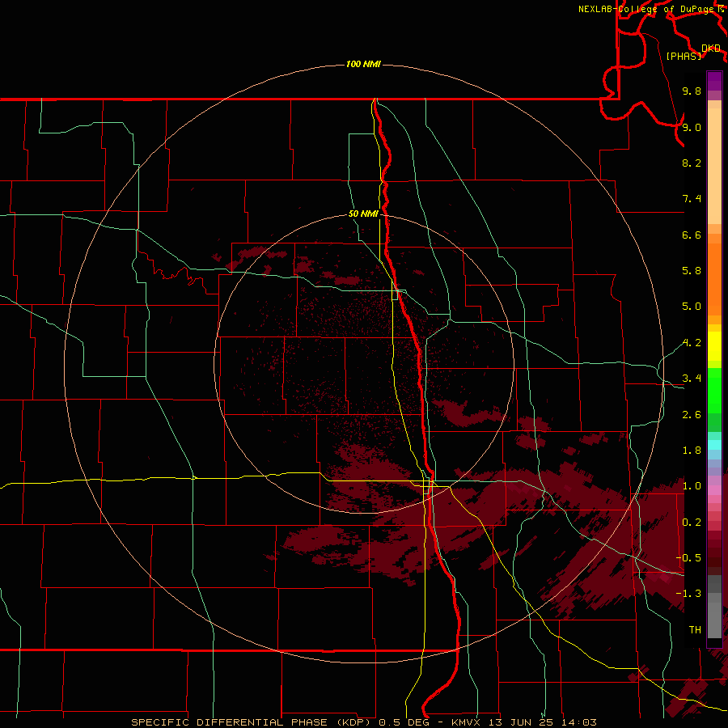Click the -0.5 scale value
Viewport: 728px width, 728px height.
click(x=688, y=557)
